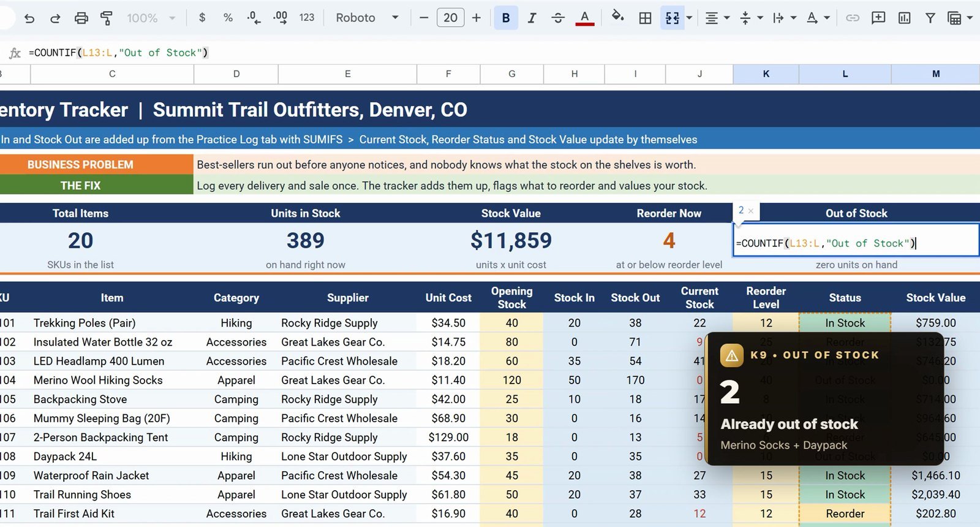Decrease font size with minus button
This screenshot has height=527, width=980.
(423, 18)
